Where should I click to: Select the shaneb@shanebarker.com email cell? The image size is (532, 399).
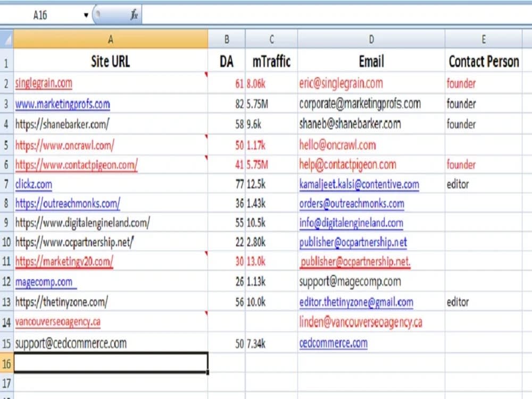[x=371, y=124]
